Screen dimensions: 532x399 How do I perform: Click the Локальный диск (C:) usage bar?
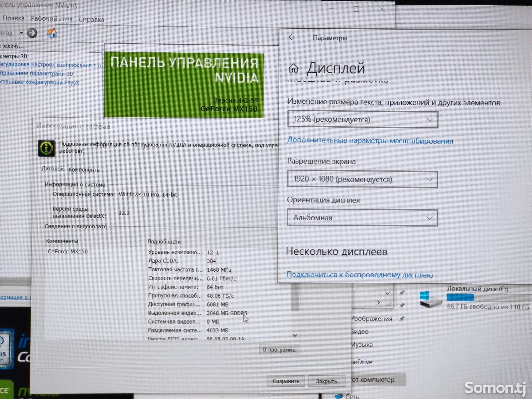(489, 297)
